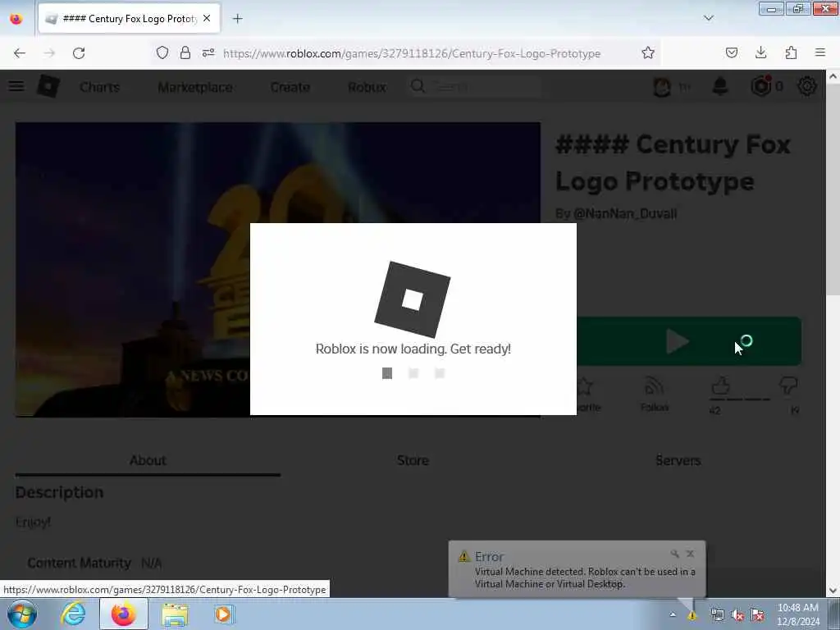Open the Roblox notifications bell

(720, 86)
